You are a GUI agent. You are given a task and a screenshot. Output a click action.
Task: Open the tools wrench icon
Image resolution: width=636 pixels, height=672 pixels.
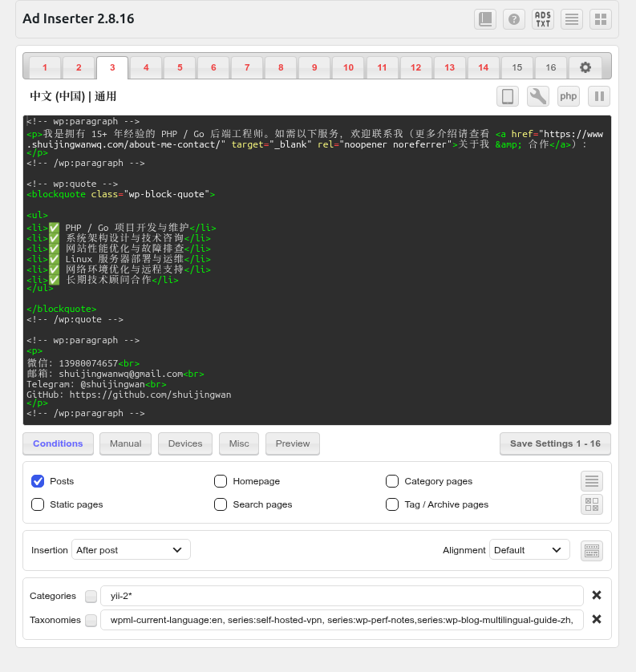pyautogui.click(x=537, y=96)
